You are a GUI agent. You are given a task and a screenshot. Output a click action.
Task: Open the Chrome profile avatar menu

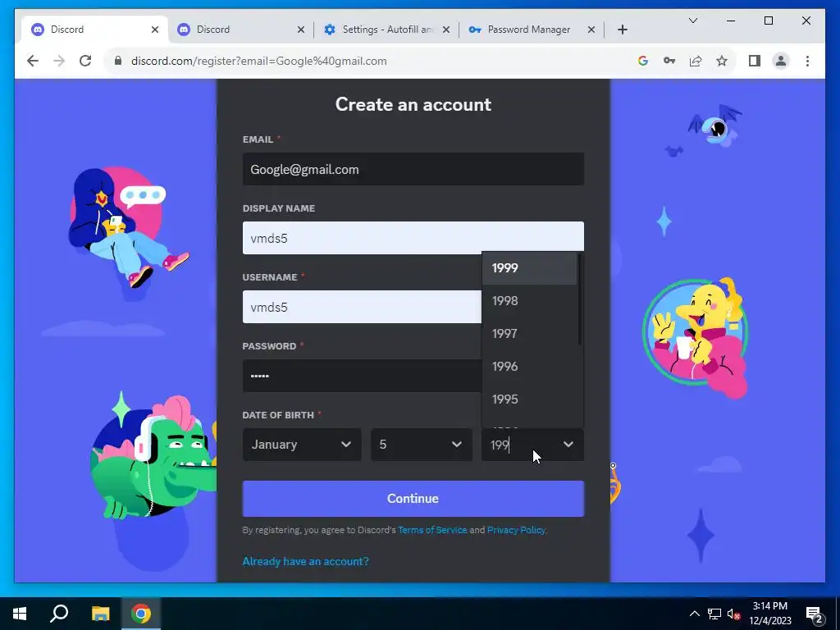pos(781,61)
